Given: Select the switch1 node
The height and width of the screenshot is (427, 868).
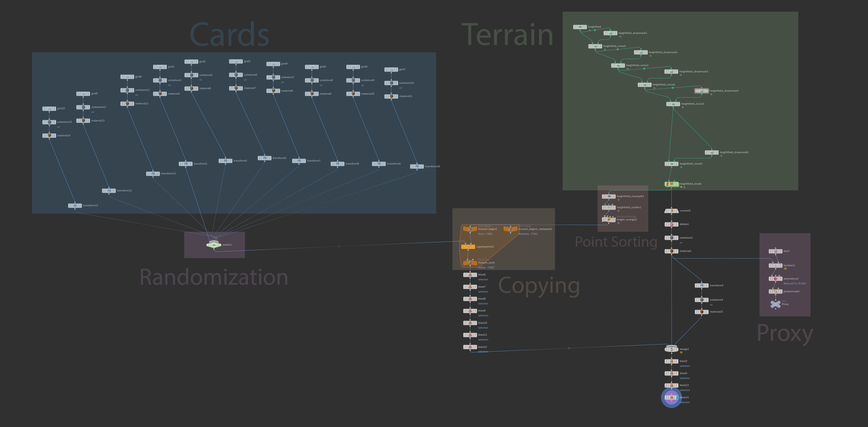Looking at the screenshot, I should [214, 245].
